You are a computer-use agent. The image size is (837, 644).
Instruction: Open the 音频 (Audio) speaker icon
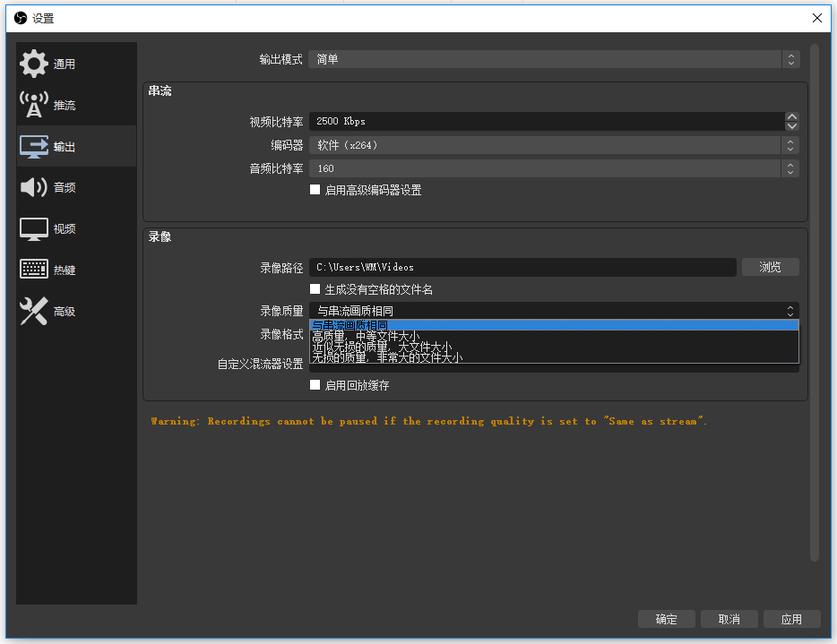tap(34, 187)
